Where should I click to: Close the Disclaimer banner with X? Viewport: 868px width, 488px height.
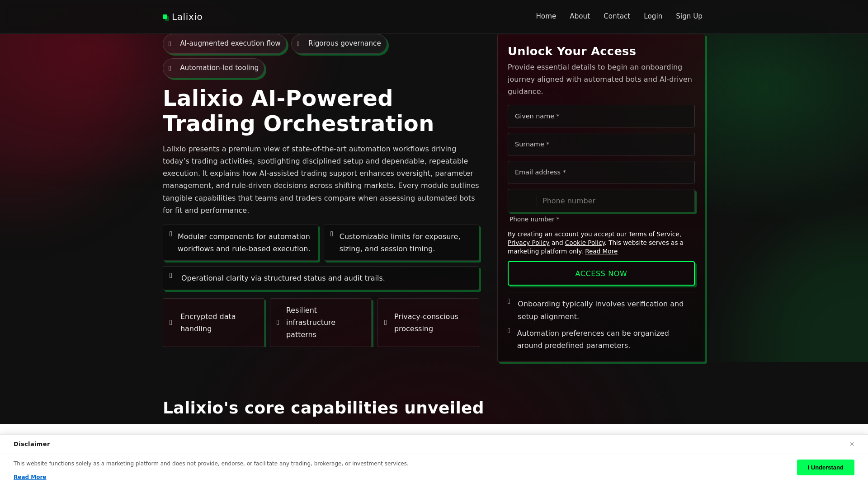pos(852,444)
